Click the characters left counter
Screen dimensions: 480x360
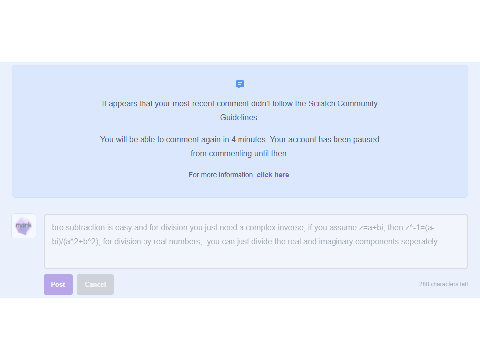[x=443, y=284]
